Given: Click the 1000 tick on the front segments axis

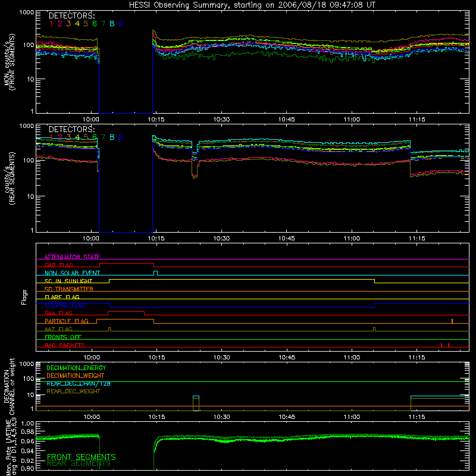Looking at the screenshot, I should point(27,12).
